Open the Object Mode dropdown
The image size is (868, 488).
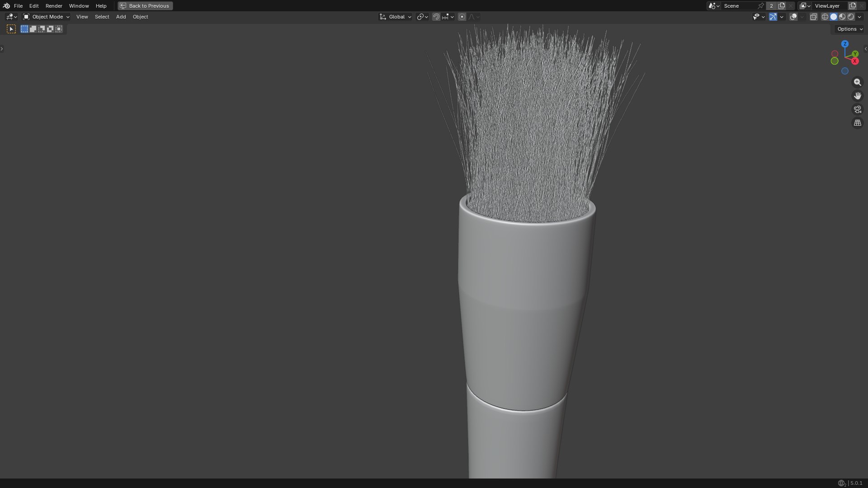tap(46, 17)
